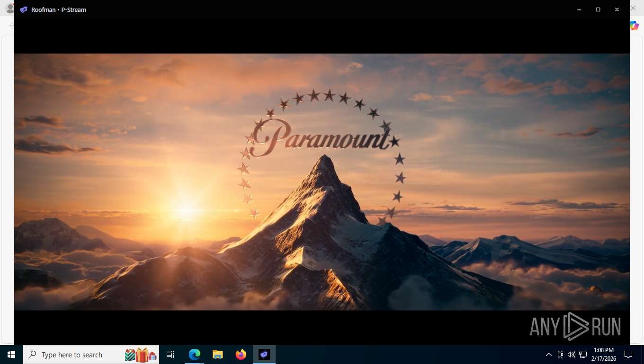Launch Microsoft Edge from the taskbar
Viewport: 644px width, 364px height.
pyautogui.click(x=195, y=355)
